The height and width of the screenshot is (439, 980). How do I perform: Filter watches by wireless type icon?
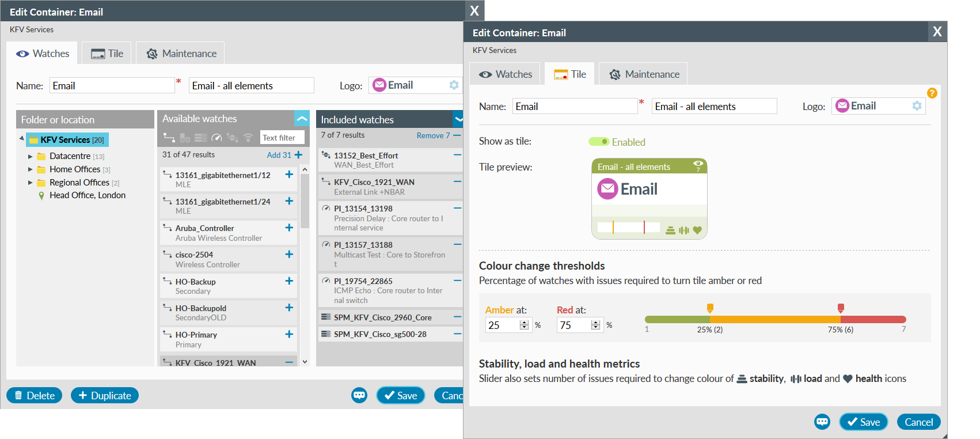(x=248, y=138)
